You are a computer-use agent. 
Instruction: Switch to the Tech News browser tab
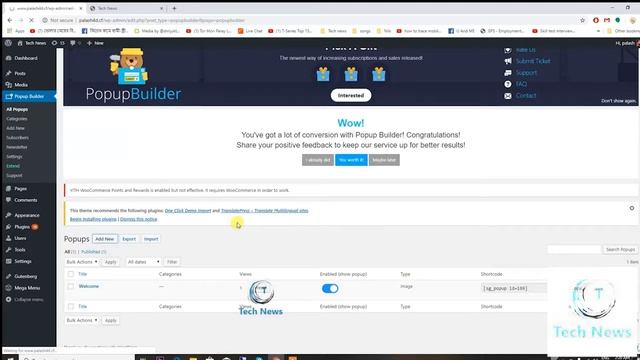(127, 8)
